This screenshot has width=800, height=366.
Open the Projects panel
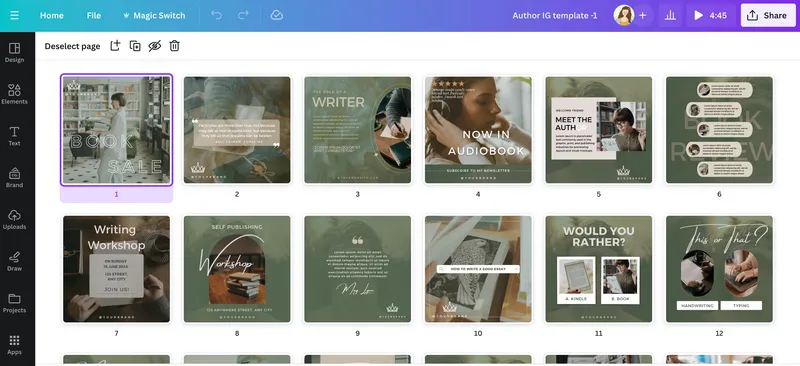[14, 303]
